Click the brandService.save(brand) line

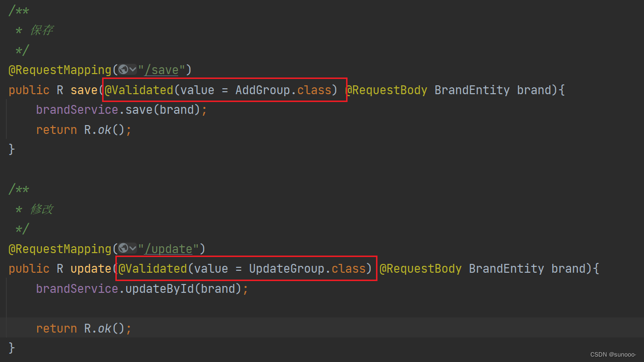[x=122, y=110]
